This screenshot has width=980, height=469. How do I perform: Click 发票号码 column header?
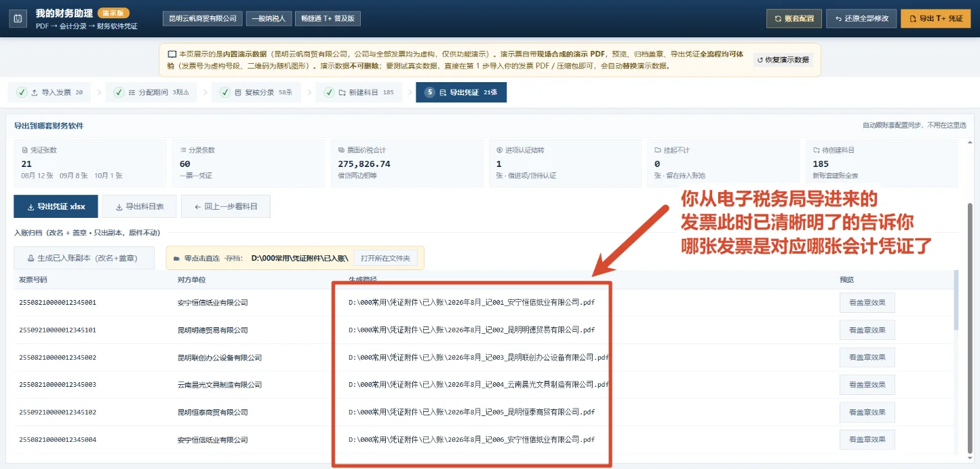(33, 279)
